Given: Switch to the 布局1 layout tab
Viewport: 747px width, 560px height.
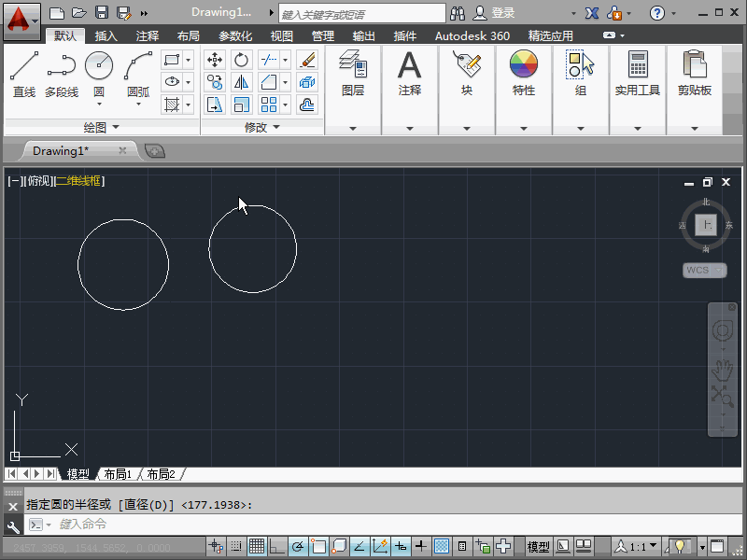Looking at the screenshot, I should (118, 474).
